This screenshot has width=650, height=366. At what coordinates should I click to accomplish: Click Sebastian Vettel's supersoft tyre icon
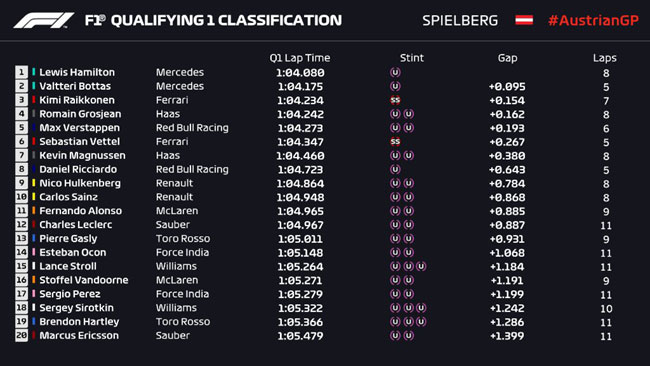pyautogui.click(x=395, y=141)
